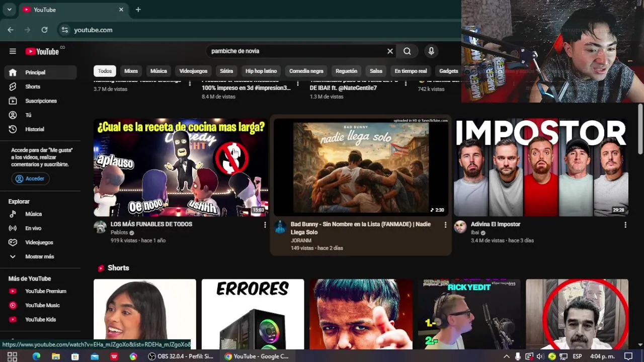Launch Microsoft Edge from taskbar
Screen dimensions: 644x362
[x=36, y=356]
